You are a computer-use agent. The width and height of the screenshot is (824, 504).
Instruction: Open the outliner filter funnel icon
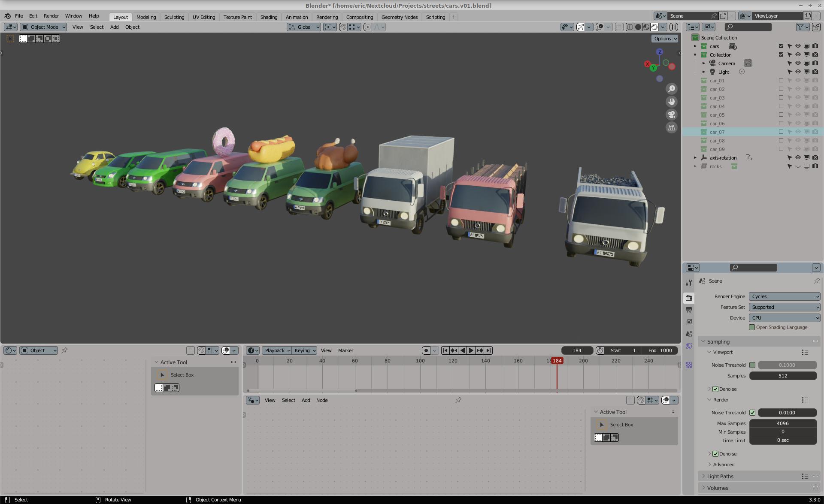pyautogui.click(x=801, y=27)
